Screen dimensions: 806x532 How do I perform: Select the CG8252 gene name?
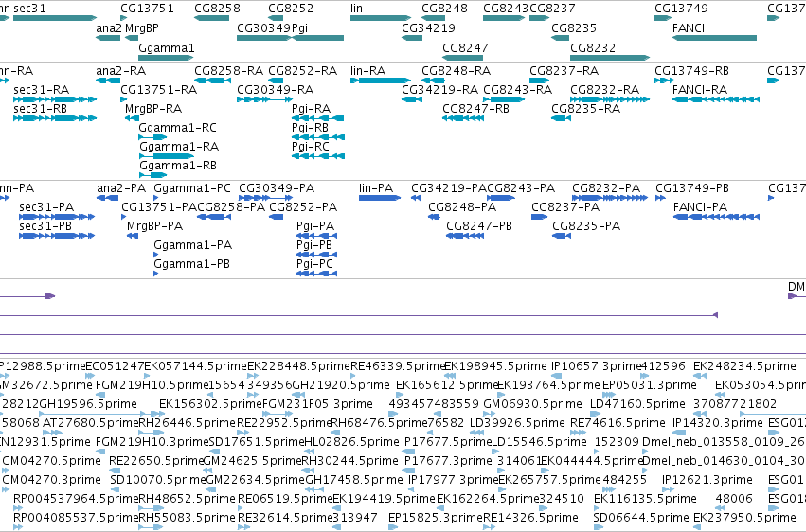291,9
